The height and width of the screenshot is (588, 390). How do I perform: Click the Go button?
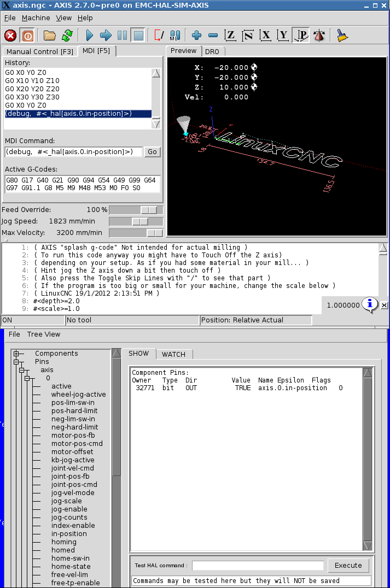tap(153, 152)
